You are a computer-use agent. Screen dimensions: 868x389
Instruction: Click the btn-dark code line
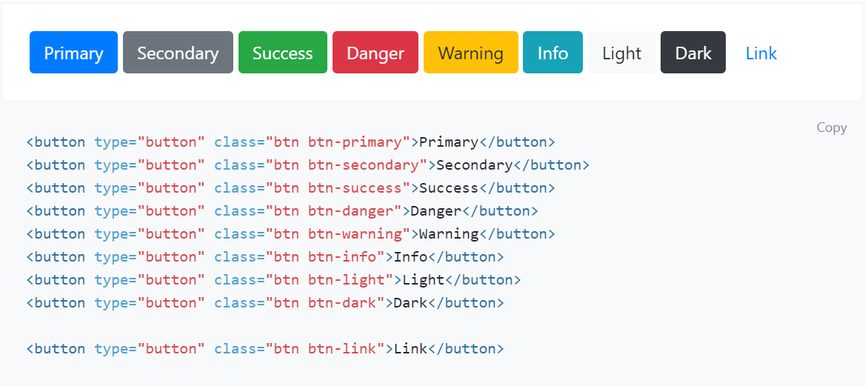(265, 303)
